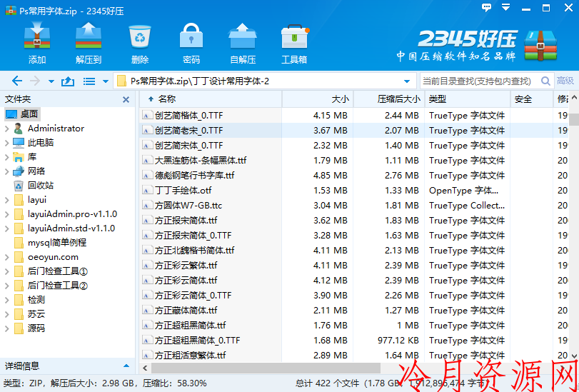
Task: Click the 网络 network icon
Action: (x=19, y=171)
